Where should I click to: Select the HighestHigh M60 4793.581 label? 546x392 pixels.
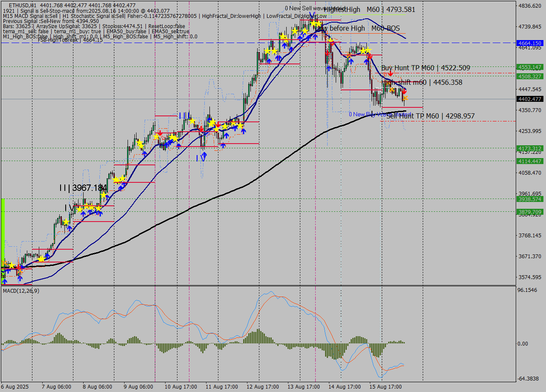click(369, 9)
